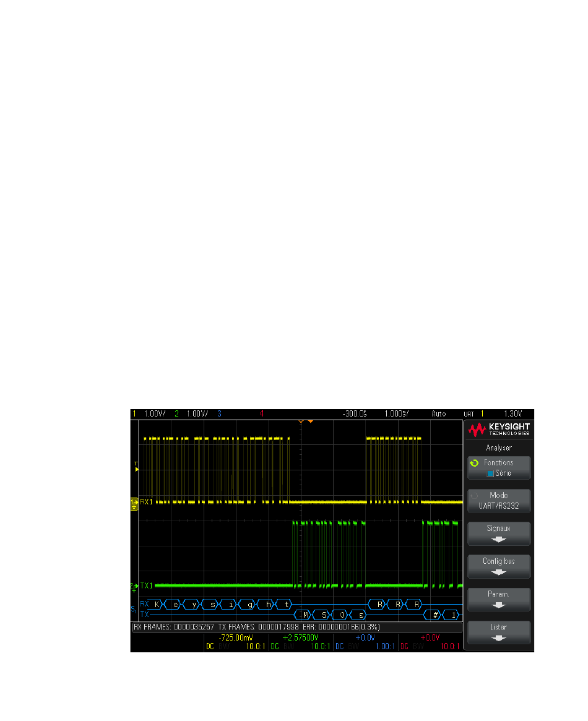Click the TX decode lane label
The height and width of the screenshot is (721, 588).
[144, 615]
